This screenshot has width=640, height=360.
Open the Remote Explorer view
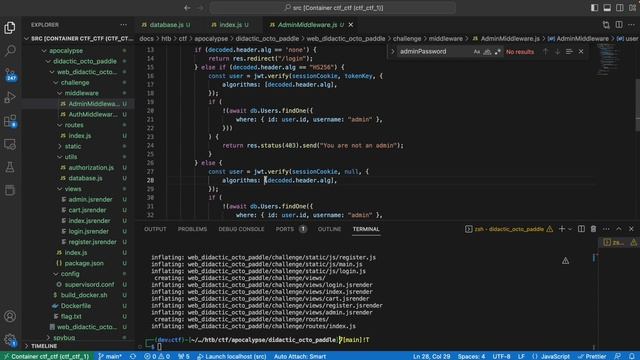coord(10,144)
